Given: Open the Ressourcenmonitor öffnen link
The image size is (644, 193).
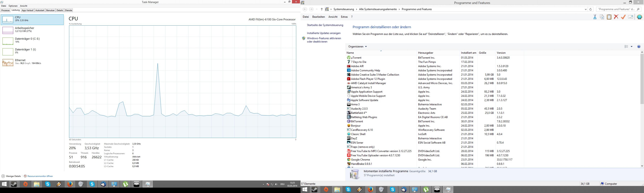Looking at the screenshot, I should coord(40,176).
